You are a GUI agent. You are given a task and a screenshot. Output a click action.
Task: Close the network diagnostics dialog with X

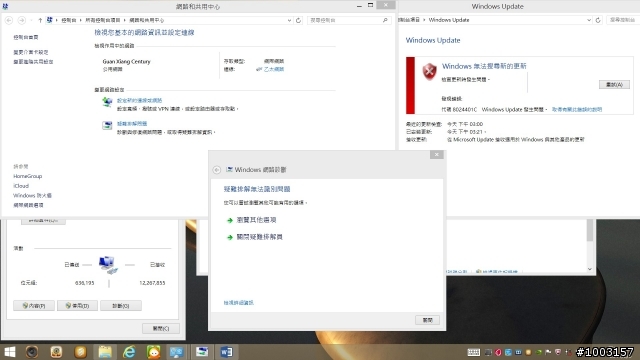tap(436, 155)
